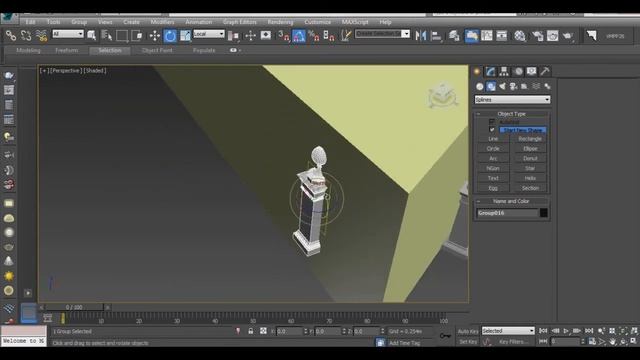Activate the Select and Scale tool
Screen dimensions: 640x360
pyautogui.click(x=185, y=36)
